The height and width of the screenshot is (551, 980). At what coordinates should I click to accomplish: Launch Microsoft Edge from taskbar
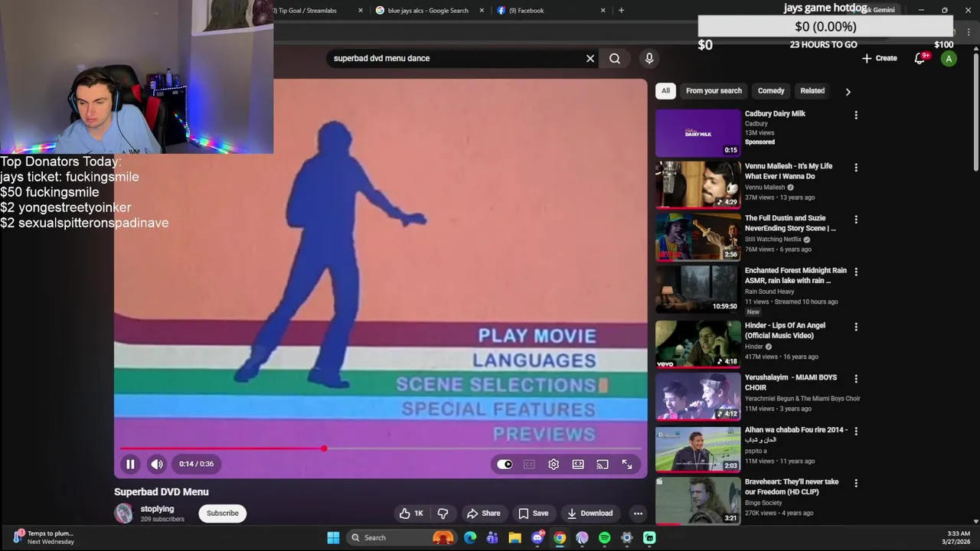click(x=470, y=538)
